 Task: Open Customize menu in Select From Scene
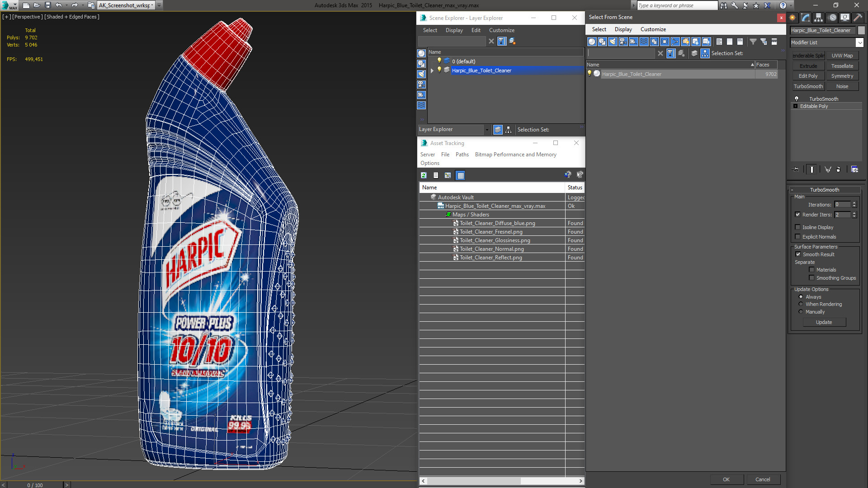(653, 29)
